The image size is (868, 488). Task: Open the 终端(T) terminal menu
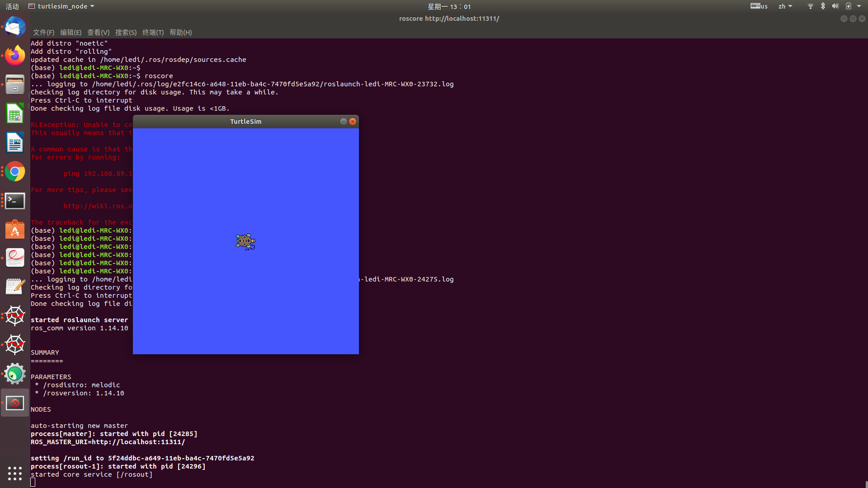coord(153,33)
